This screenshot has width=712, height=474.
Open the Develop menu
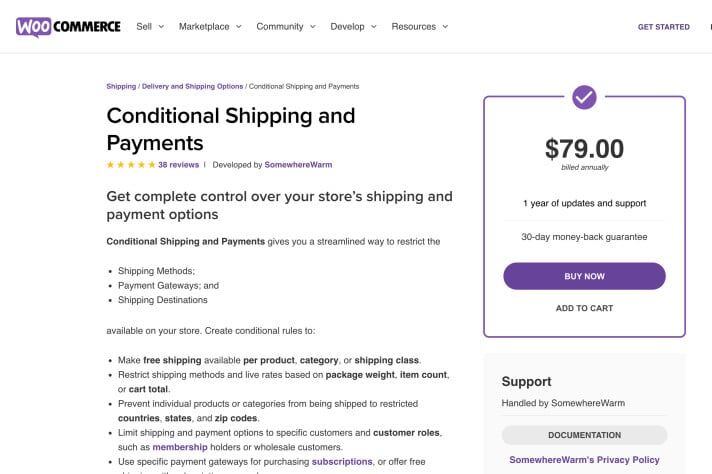coord(353,27)
